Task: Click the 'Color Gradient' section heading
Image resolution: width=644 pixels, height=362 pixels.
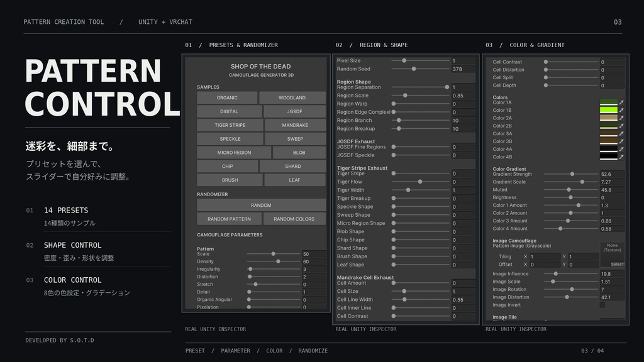Action: pyautogui.click(x=509, y=168)
